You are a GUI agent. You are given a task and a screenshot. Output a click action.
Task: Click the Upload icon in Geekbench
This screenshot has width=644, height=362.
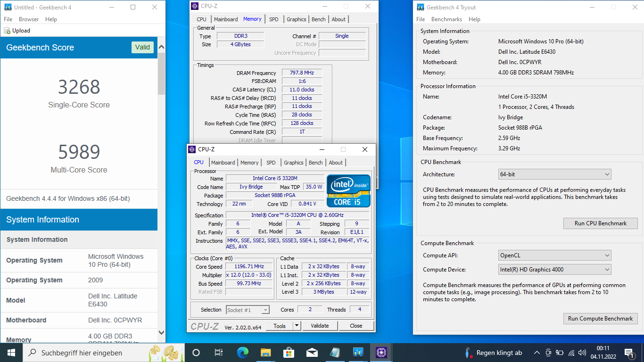7,31
